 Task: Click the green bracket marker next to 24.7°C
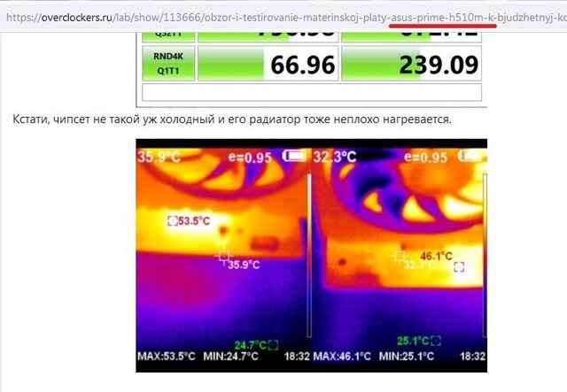(274, 345)
